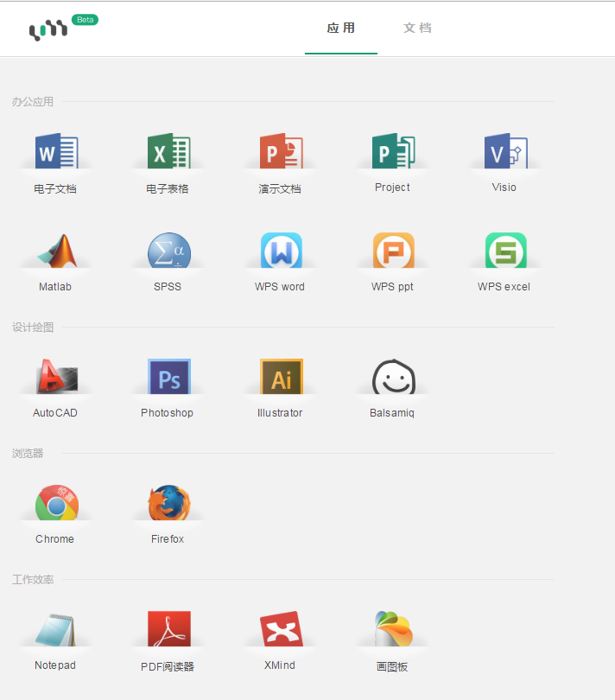This screenshot has height=700, width=615.
Task: Click the 演示文档 text label
Action: coord(280,189)
